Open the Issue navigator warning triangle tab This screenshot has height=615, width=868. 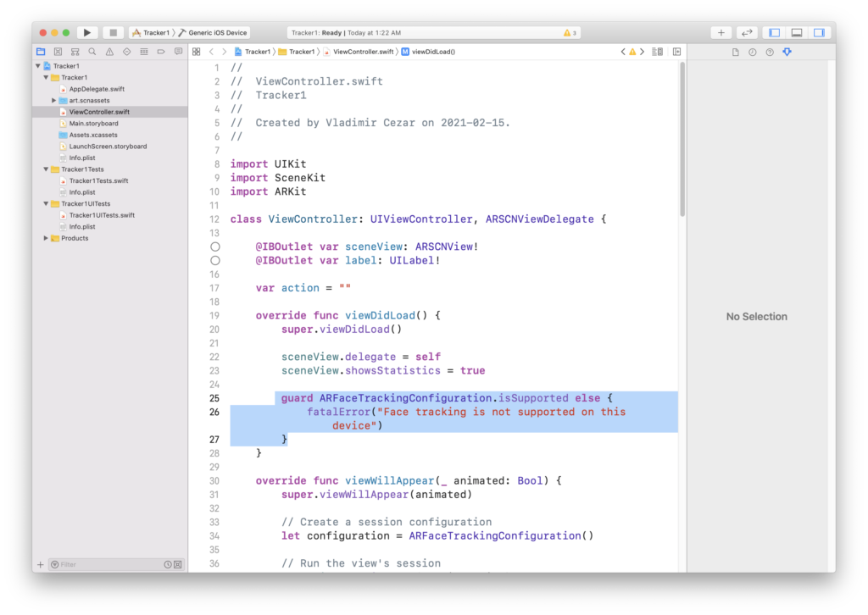109,52
